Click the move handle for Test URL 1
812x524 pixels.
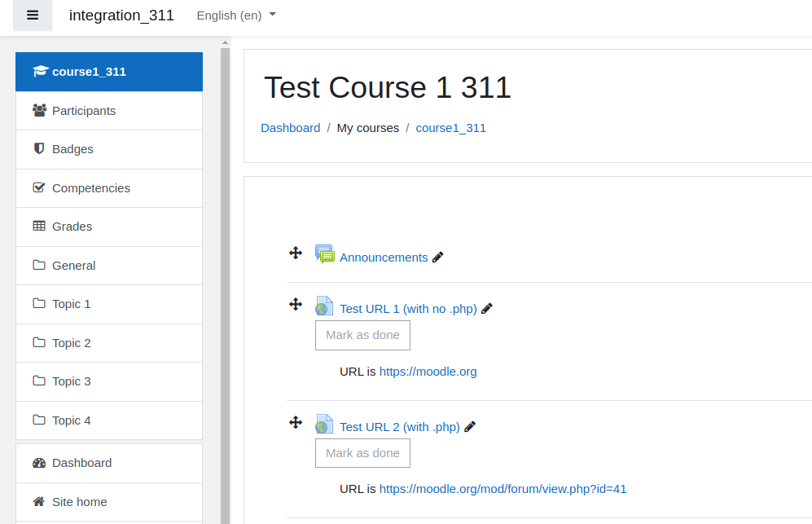tap(296, 304)
